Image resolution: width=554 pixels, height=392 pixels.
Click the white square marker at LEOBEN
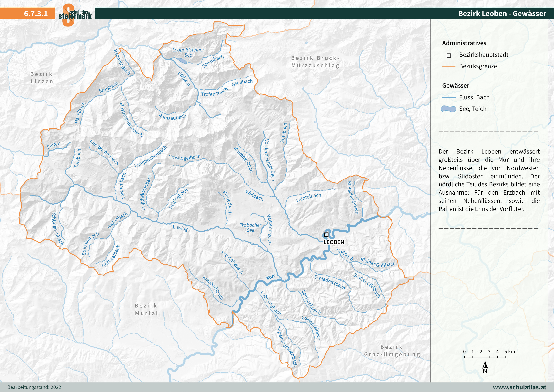(327, 234)
